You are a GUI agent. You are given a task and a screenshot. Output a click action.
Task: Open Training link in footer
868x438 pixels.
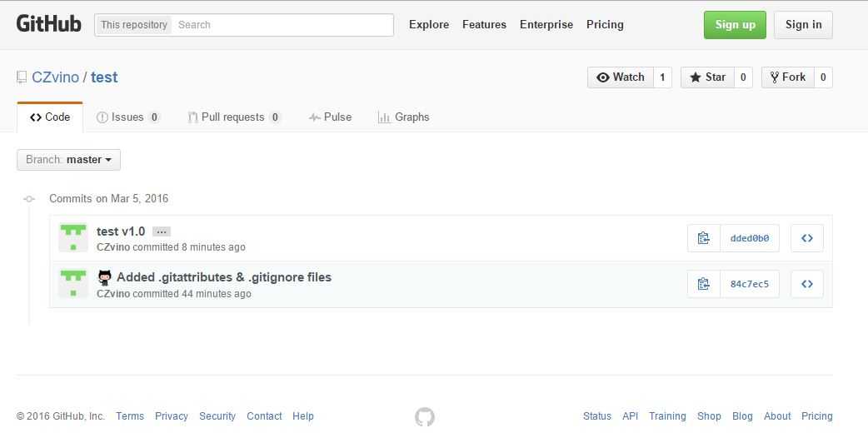click(667, 416)
